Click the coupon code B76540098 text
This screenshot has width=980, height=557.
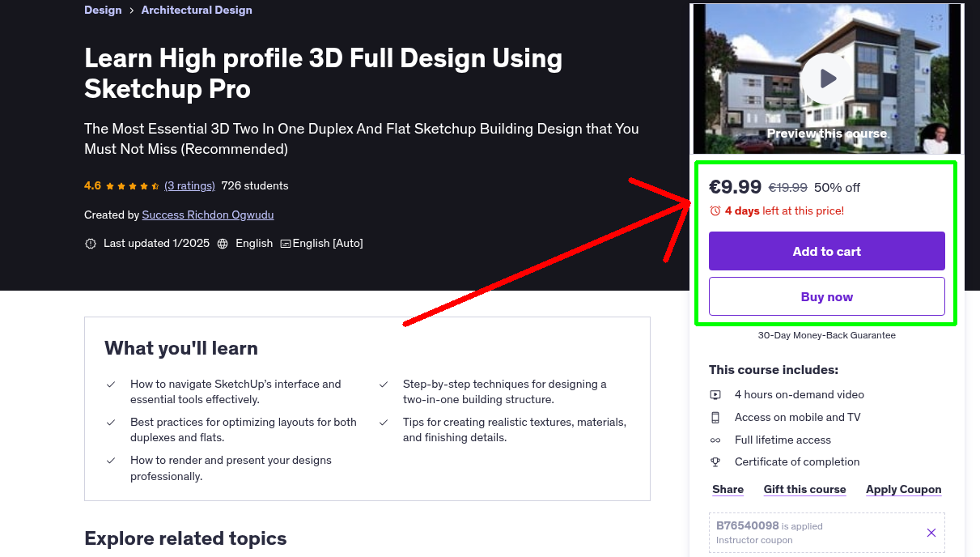747,525
